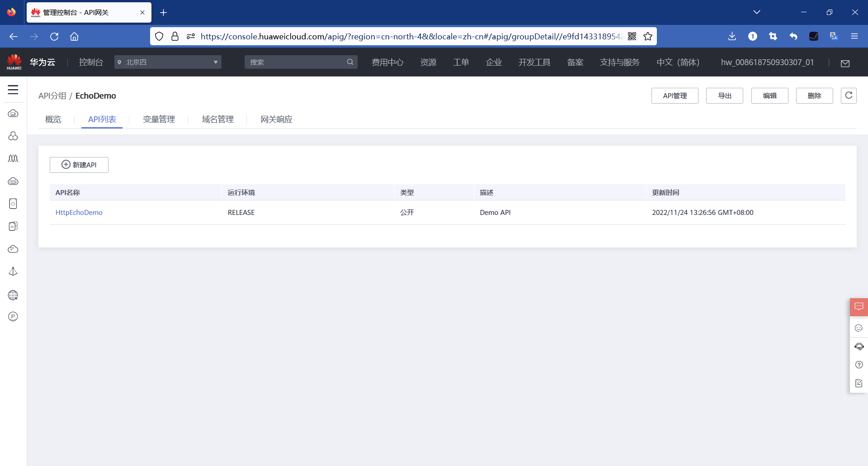The image size is (868, 466).
Task: Expand the 北京四 region dropdown
Action: [x=168, y=62]
